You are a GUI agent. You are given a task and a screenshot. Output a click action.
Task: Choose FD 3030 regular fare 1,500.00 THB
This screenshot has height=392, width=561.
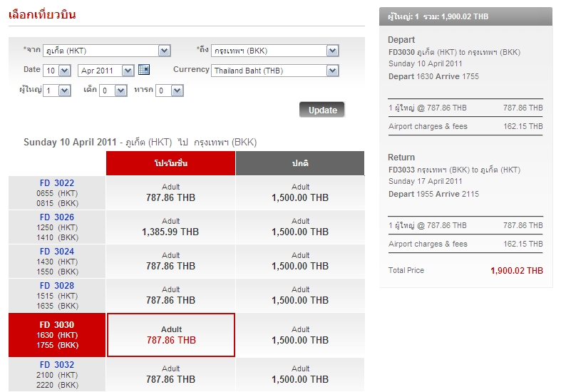(300, 335)
